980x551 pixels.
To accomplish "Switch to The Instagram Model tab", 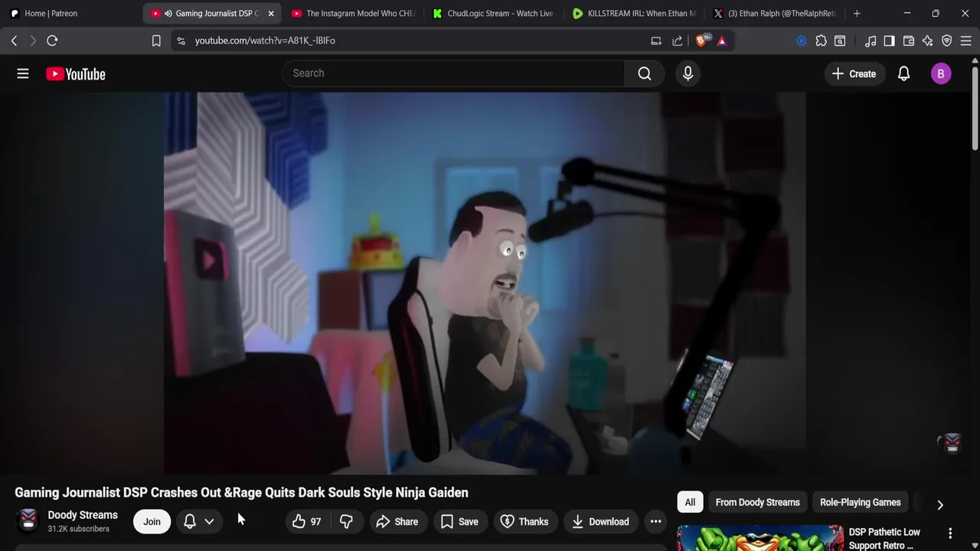I will pos(354,13).
